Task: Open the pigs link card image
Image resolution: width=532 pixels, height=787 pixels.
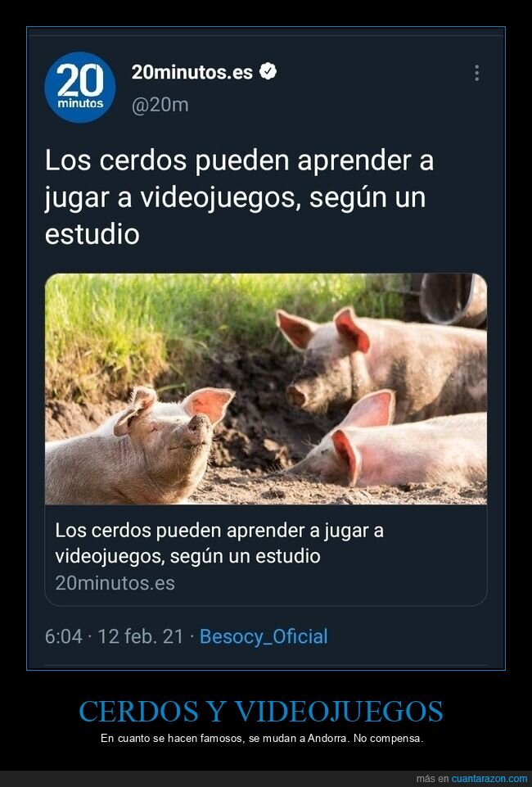Action: (266, 388)
